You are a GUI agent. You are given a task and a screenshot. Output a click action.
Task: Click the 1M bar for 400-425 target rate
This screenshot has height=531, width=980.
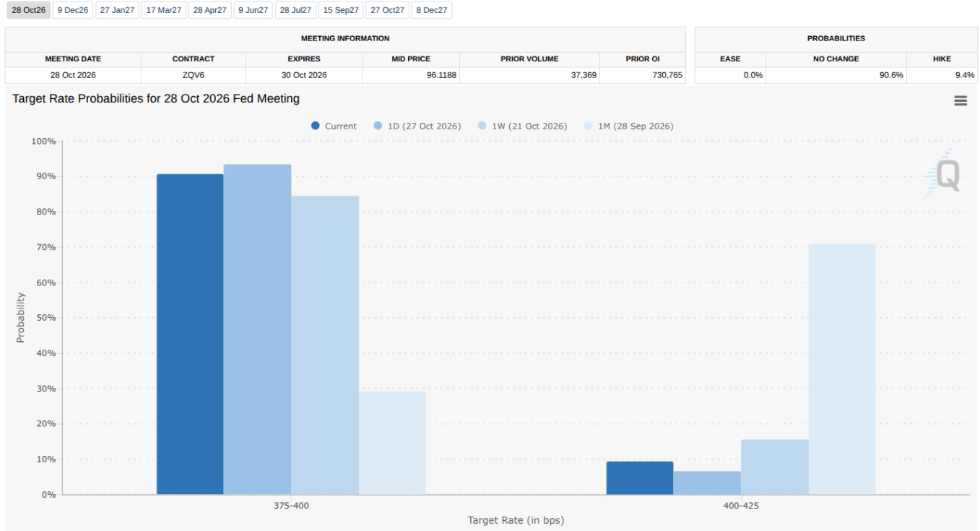842,369
